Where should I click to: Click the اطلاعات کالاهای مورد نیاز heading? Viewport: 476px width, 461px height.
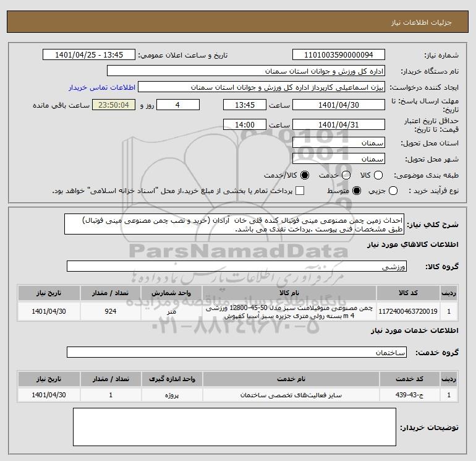pos(413,244)
